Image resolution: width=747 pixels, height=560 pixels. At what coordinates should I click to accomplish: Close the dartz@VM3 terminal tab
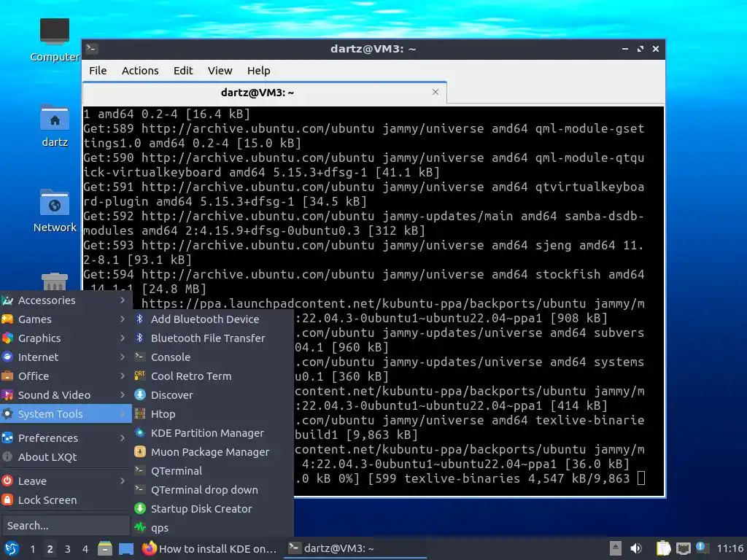[x=436, y=92]
